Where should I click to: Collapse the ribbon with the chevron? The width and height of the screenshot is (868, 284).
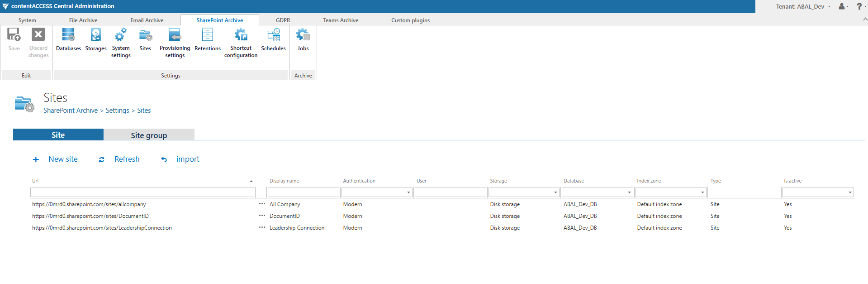tap(865, 19)
